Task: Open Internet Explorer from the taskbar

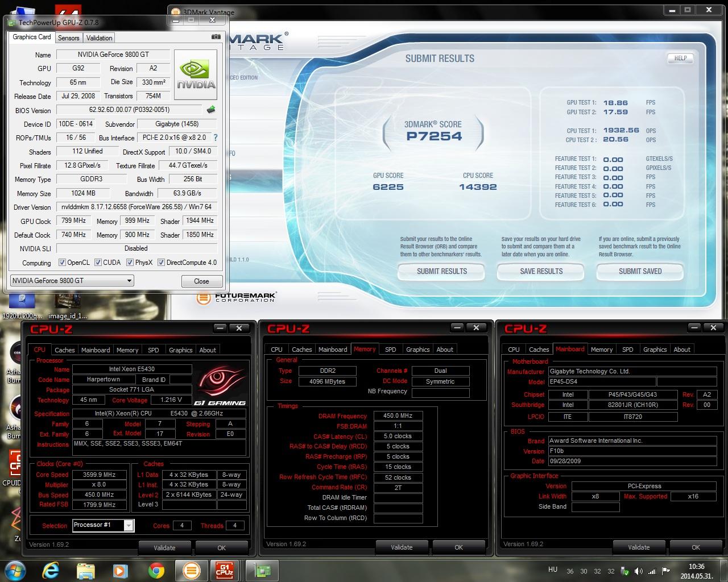Action: pos(51,570)
